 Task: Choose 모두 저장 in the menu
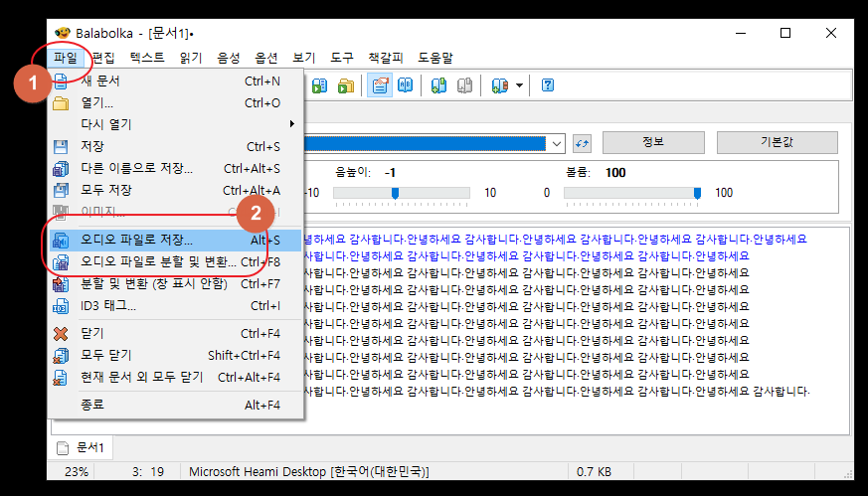click(175, 191)
